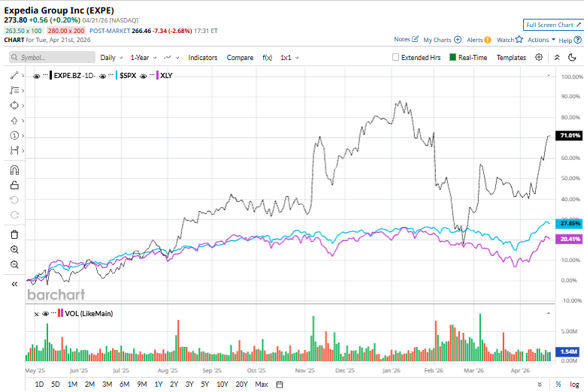Collapse the drawing tools sidebar
The image size is (584, 392).
point(14,284)
